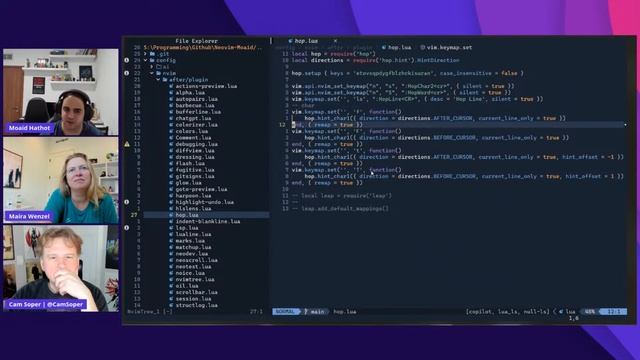Viewport: 640px width, 360px height.
Task: Open nvimtree.lua in the file tree
Action: tap(195, 280)
